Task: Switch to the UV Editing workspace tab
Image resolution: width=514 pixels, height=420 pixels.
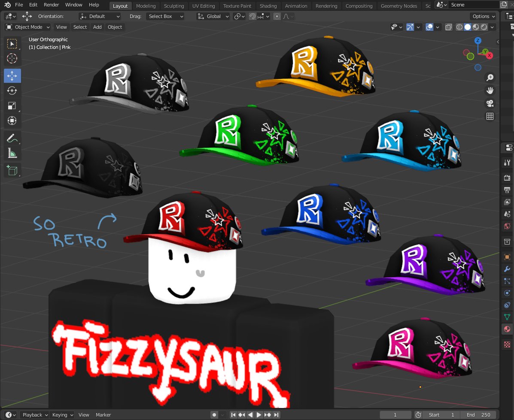Action: [204, 6]
